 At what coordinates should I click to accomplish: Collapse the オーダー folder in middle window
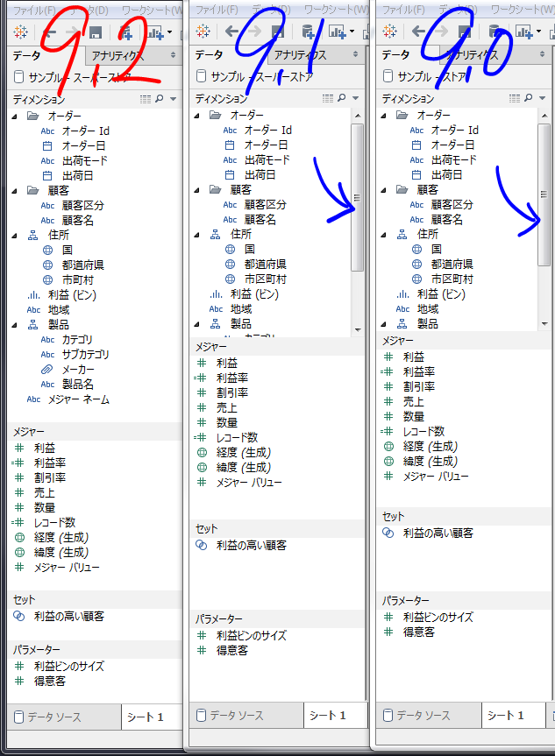[197, 116]
